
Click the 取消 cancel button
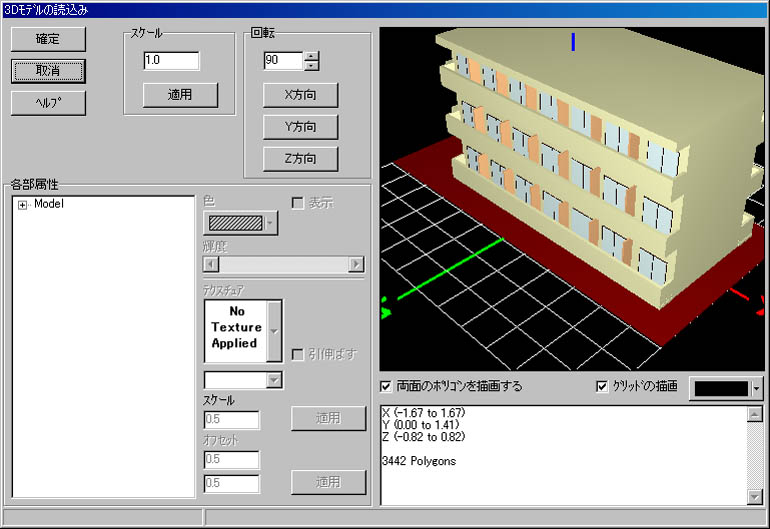48,71
